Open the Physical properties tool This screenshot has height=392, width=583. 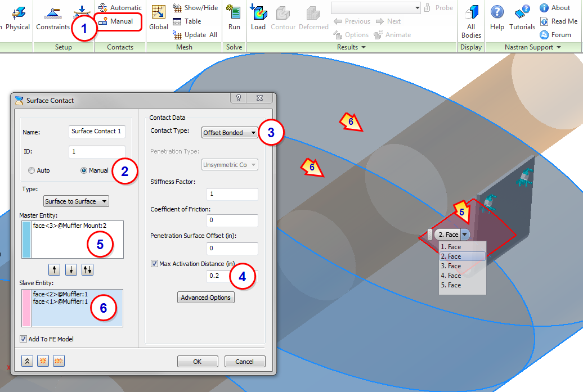pos(17,19)
